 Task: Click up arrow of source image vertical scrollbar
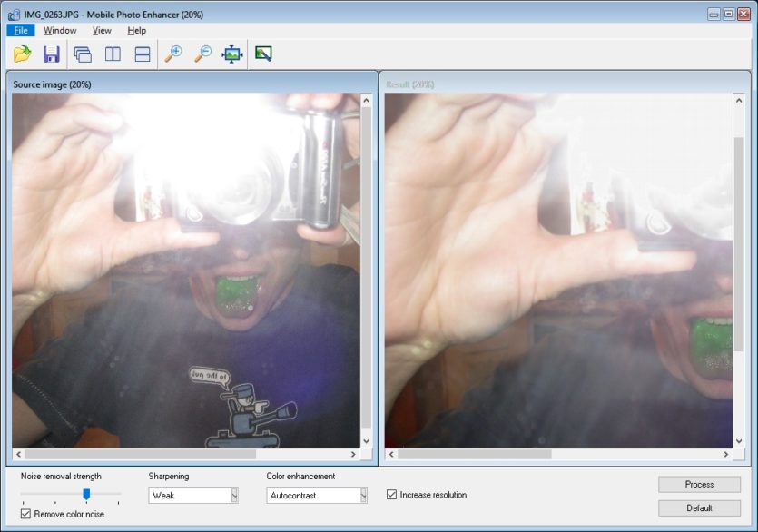click(x=366, y=101)
